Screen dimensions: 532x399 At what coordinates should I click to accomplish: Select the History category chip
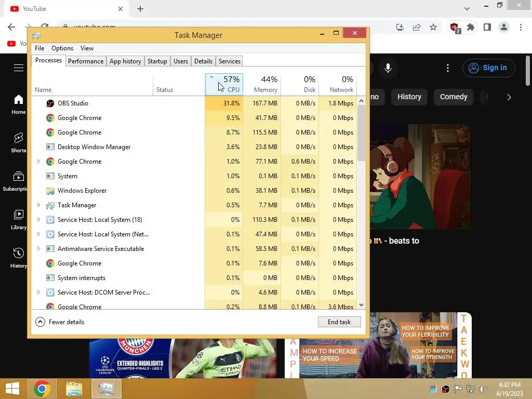(409, 97)
